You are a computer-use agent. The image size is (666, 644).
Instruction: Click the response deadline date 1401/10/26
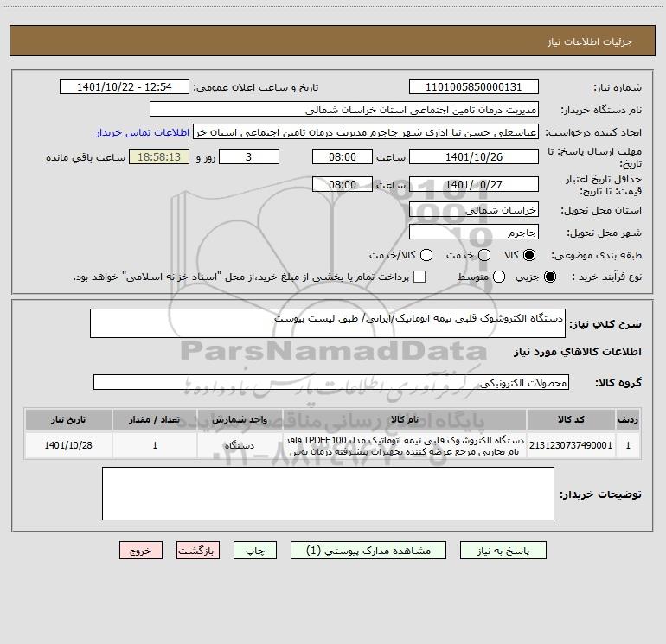click(474, 156)
